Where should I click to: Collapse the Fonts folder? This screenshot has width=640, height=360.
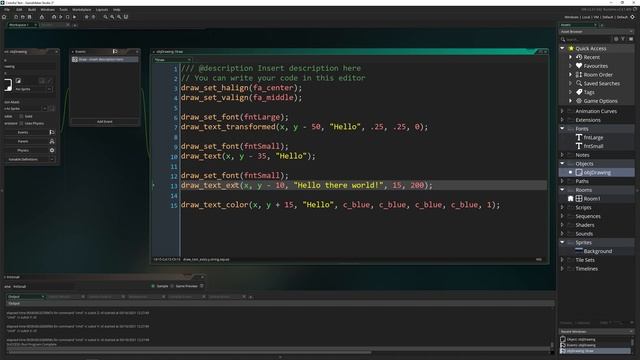coord(562,129)
